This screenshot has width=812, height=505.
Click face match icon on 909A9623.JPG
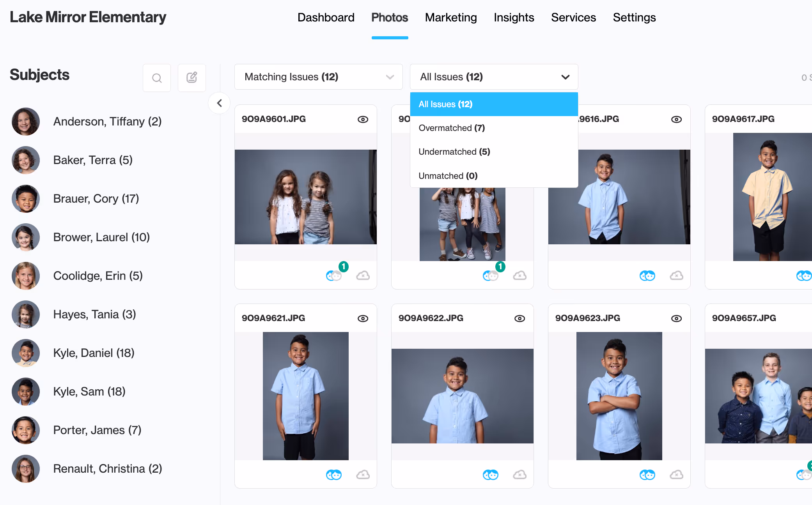pyautogui.click(x=647, y=475)
